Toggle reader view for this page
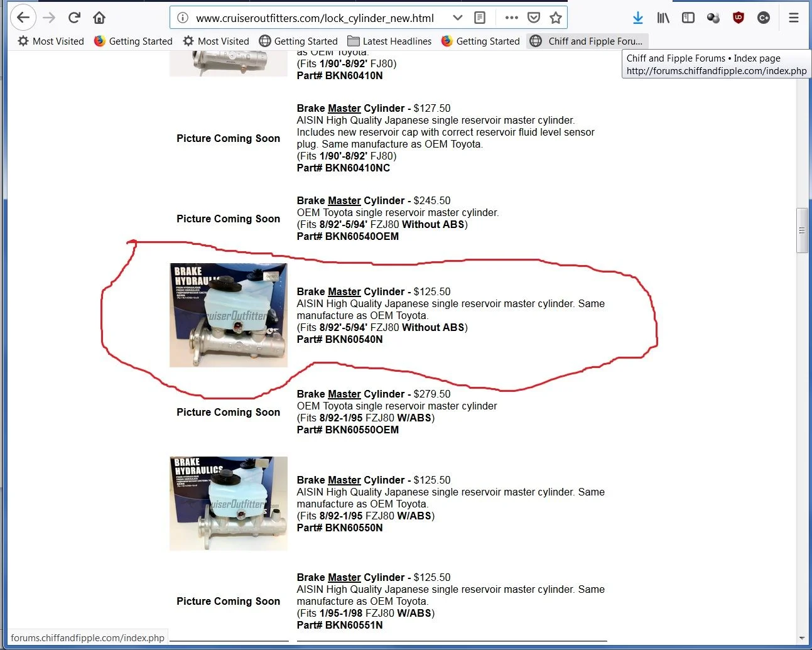The image size is (812, 650). [480, 18]
